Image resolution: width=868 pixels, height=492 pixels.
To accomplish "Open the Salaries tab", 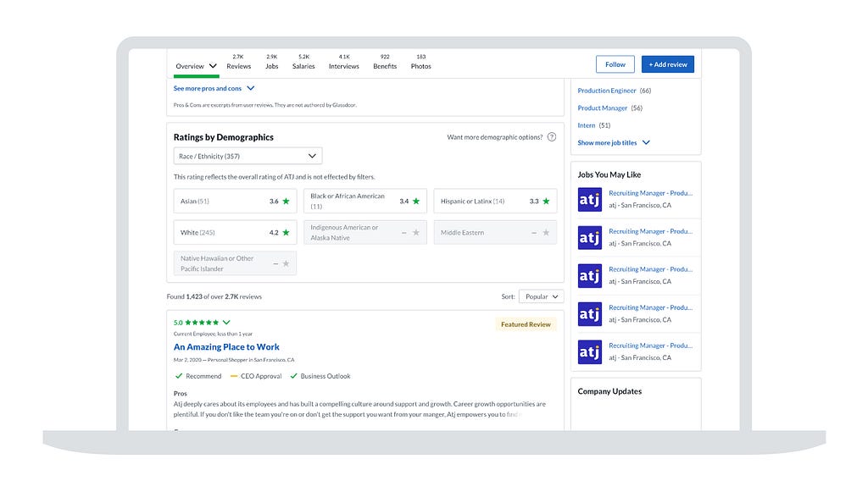I will (303, 62).
